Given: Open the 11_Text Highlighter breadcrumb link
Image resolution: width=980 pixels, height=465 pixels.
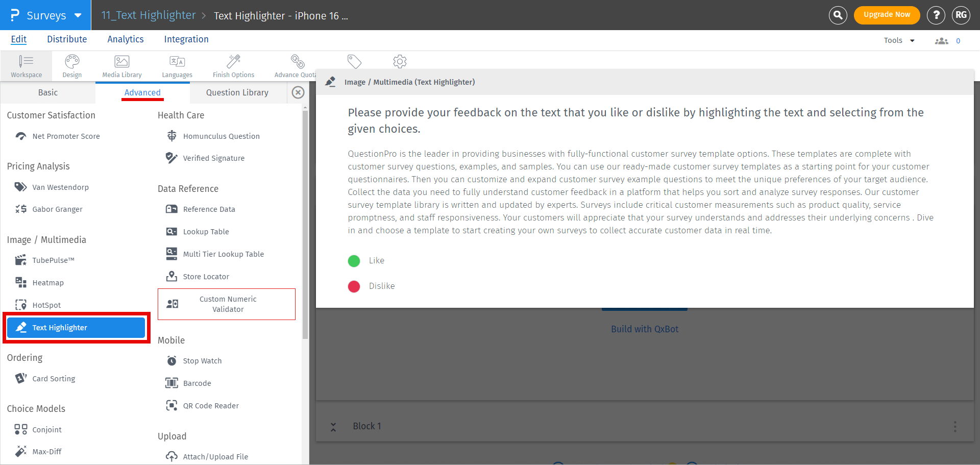Looking at the screenshot, I should coord(149,15).
